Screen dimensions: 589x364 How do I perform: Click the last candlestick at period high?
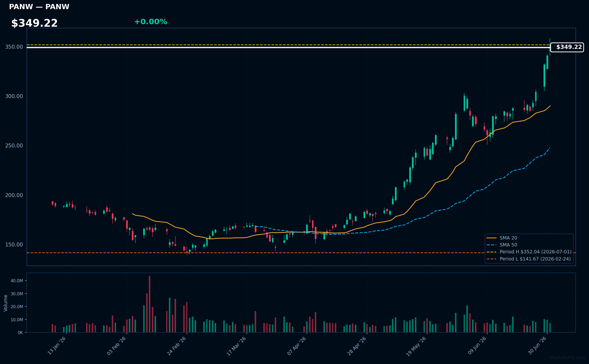(550, 47)
